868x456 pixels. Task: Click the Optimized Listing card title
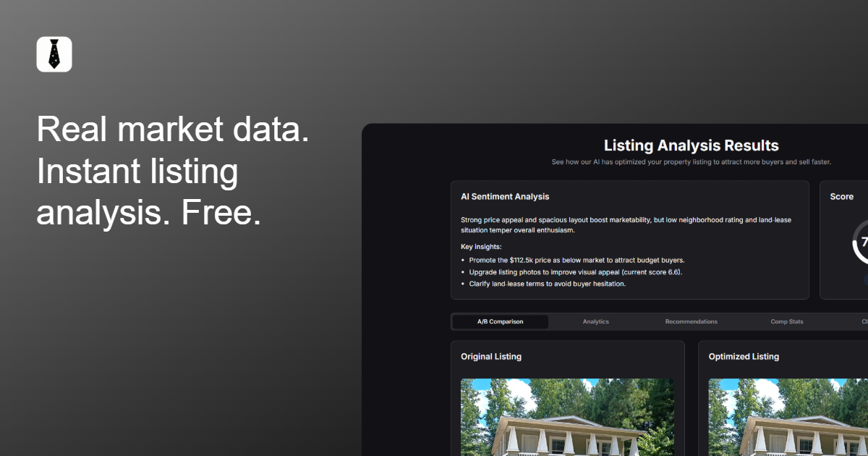[743, 356]
